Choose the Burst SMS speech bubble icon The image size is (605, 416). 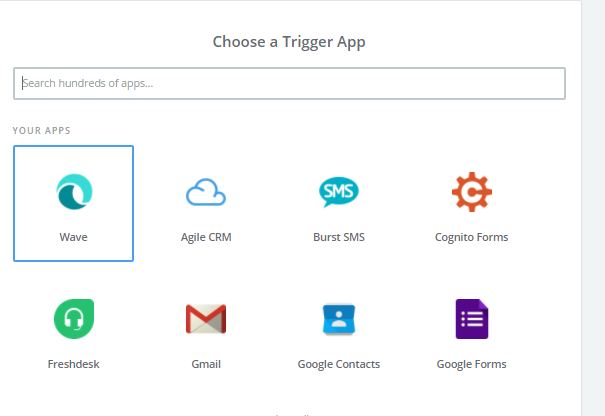pos(339,191)
